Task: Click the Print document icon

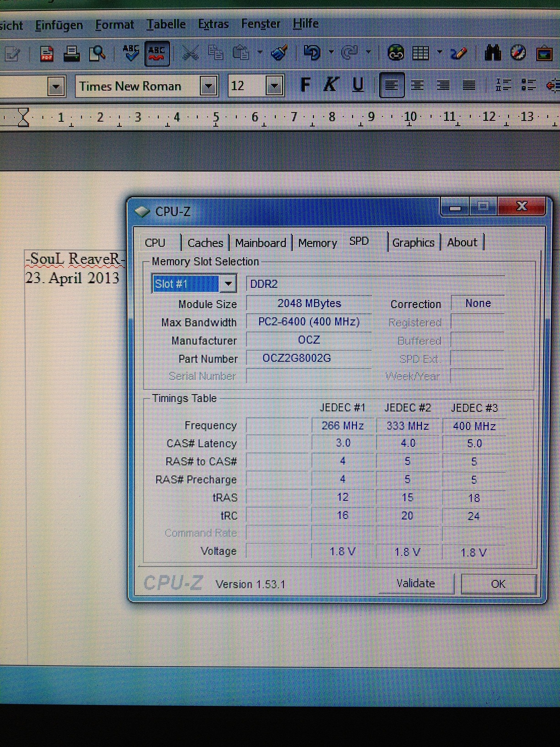Action: pos(71,54)
